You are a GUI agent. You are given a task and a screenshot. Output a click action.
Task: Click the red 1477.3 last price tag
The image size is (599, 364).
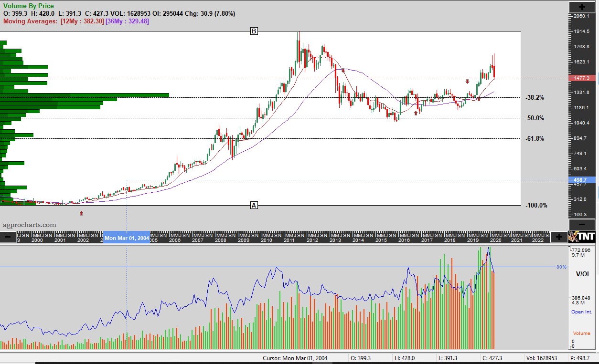pyautogui.click(x=582, y=78)
